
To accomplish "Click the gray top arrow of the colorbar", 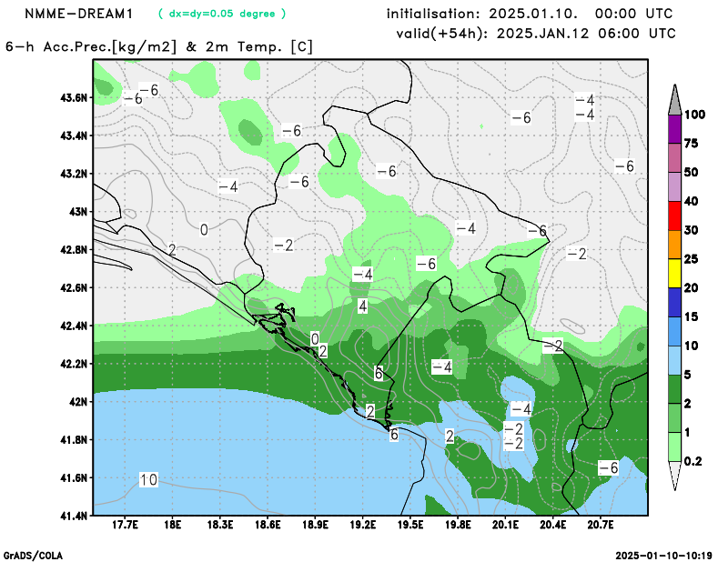I will (x=674, y=100).
